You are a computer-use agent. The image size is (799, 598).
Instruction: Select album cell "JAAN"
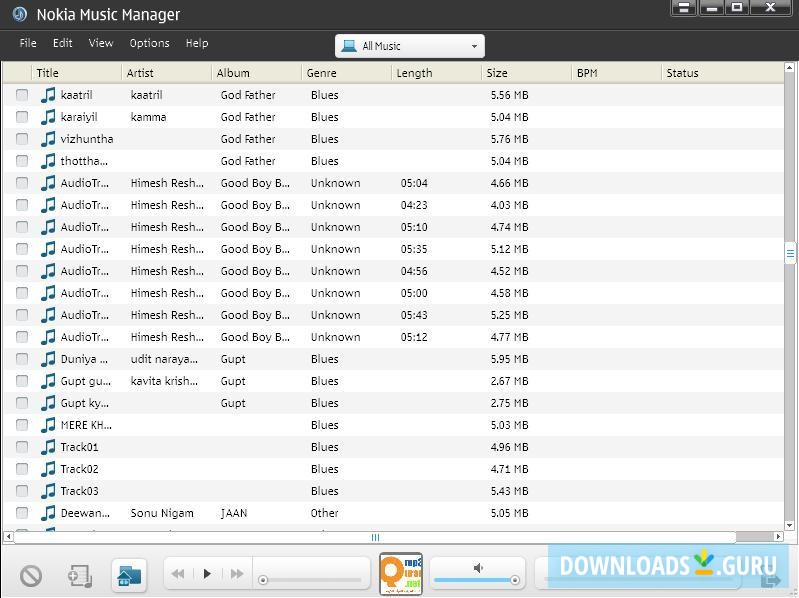pyautogui.click(x=234, y=513)
